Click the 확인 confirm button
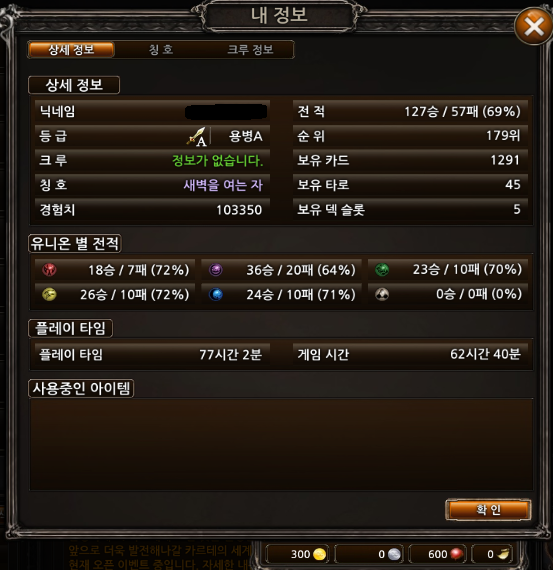Viewport: 553px width, 570px height. coord(488,510)
